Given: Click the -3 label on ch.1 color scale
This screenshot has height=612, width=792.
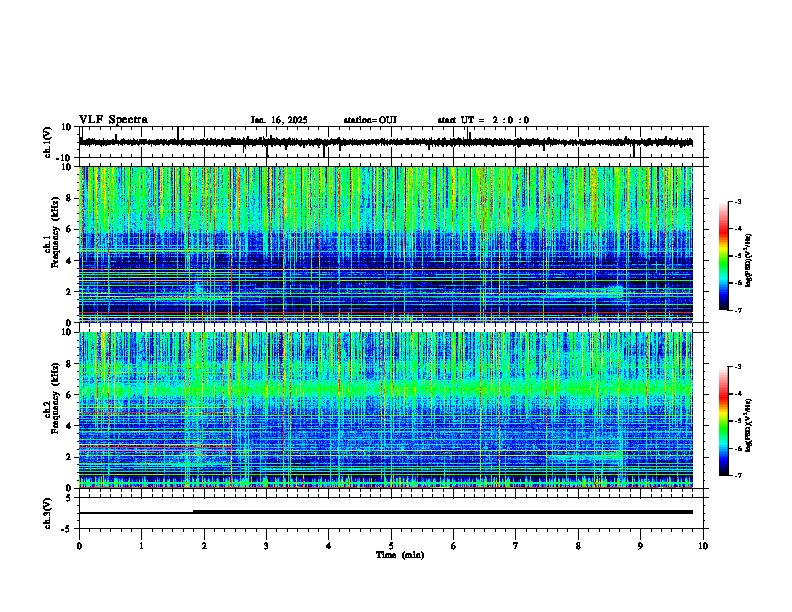Looking at the screenshot, I should pos(737,201).
